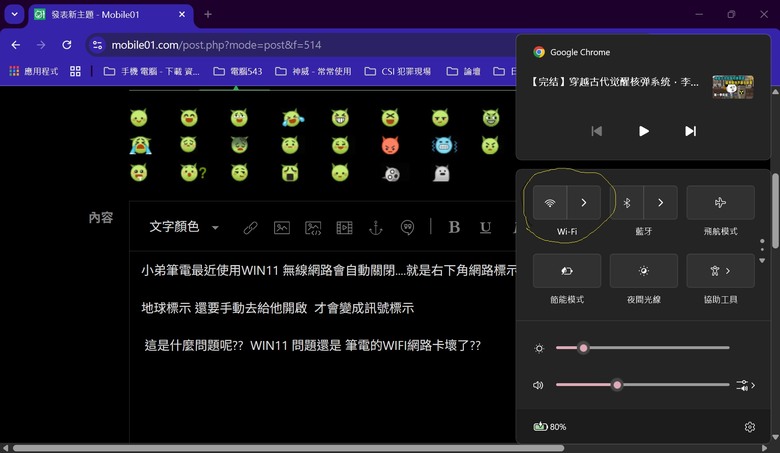Click the battery 80% indicator
This screenshot has height=453, width=780.
pyautogui.click(x=550, y=427)
